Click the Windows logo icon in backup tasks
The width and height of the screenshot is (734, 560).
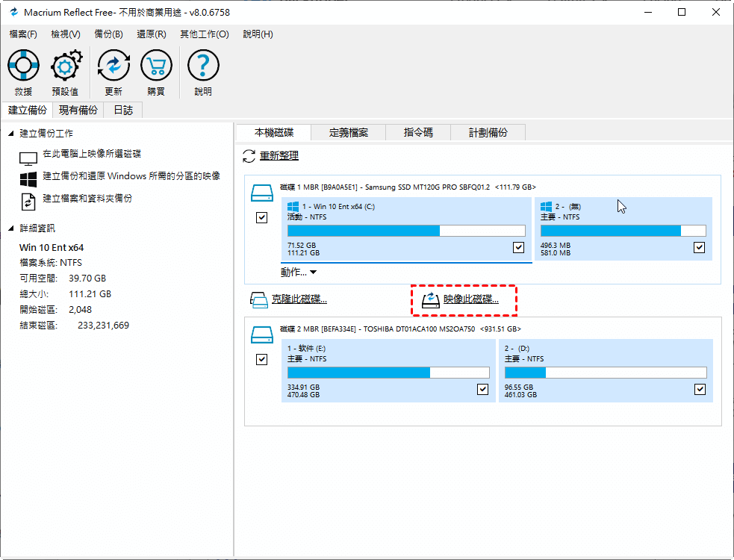click(x=28, y=180)
